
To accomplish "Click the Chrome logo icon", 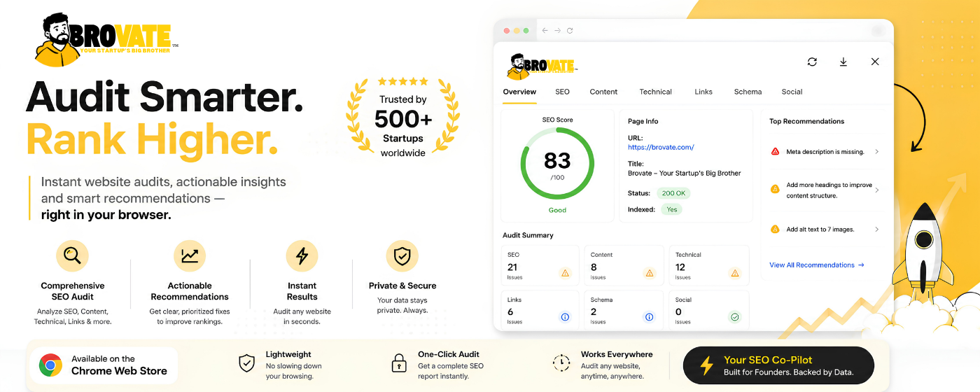I will point(50,365).
